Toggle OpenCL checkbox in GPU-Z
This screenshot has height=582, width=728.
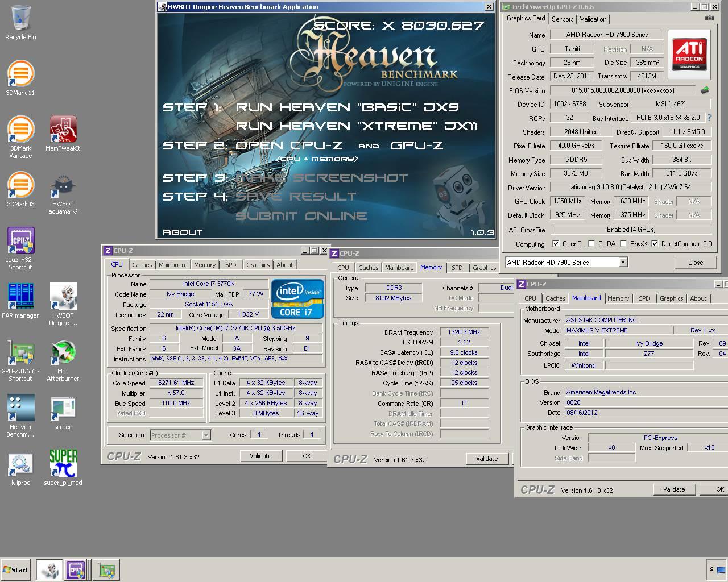556,244
